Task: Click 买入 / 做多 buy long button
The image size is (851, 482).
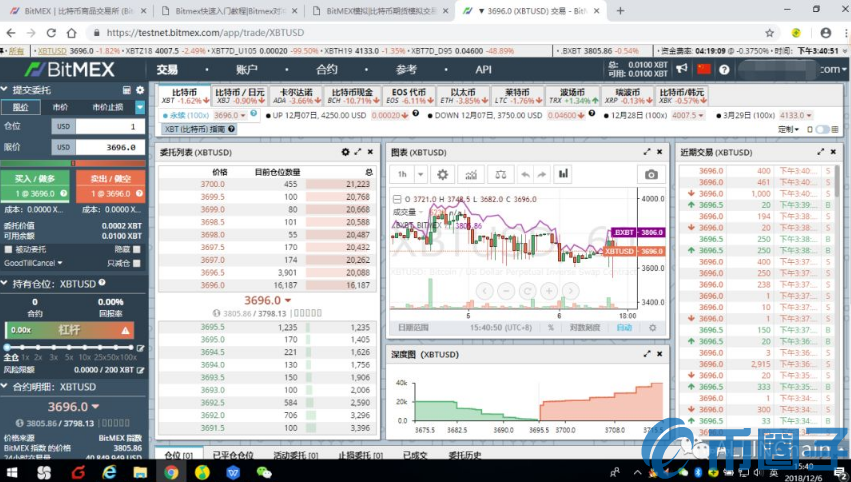Action: 35,186
